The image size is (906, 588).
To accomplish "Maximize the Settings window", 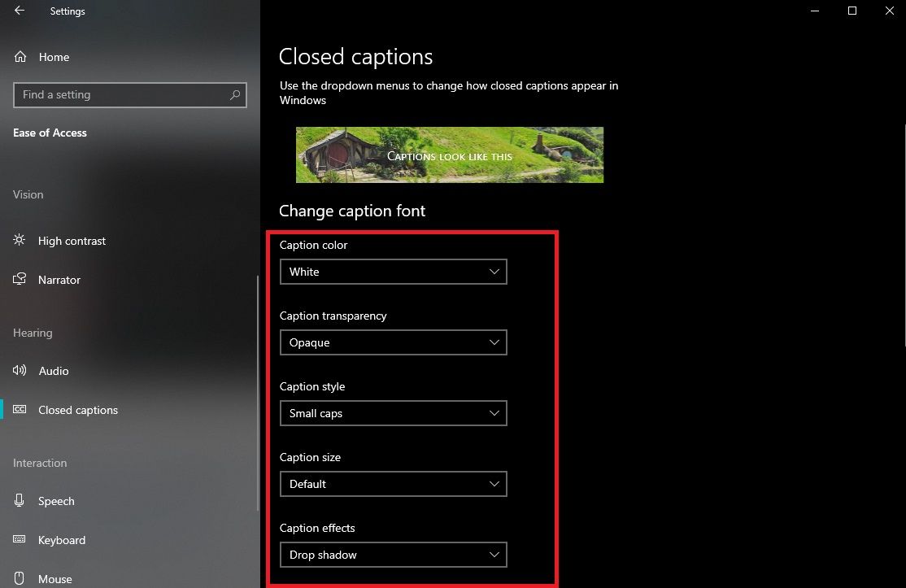I will tap(852, 11).
